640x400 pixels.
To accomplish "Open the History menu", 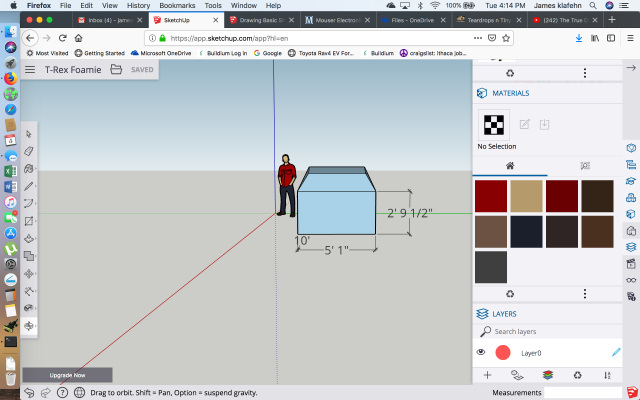I will click(x=138, y=5).
